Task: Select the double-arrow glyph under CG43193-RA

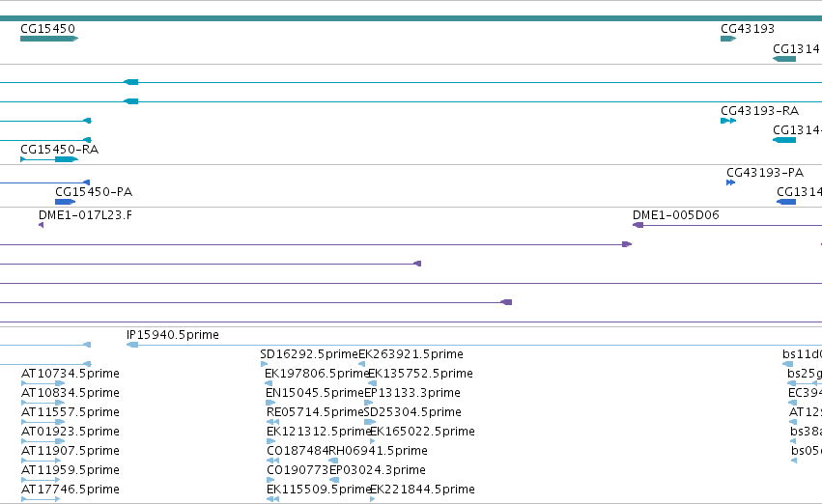Action: (x=728, y=121)
